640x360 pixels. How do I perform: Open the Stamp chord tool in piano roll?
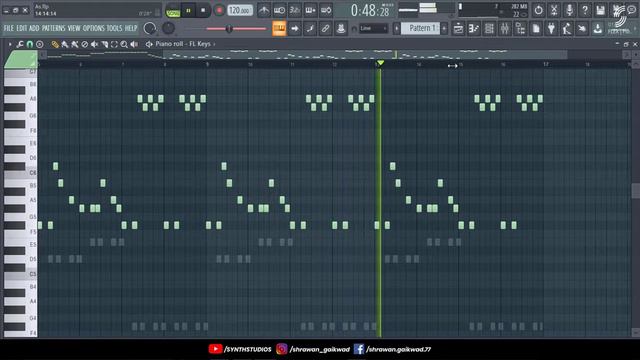point(40,44)
